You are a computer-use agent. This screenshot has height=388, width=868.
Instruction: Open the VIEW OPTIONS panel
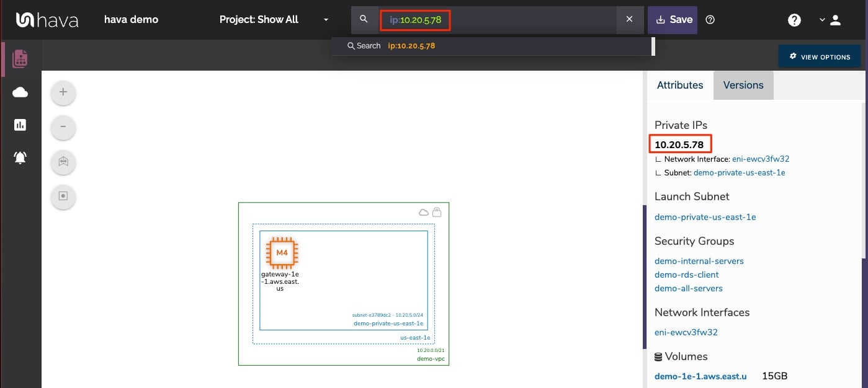819,56
